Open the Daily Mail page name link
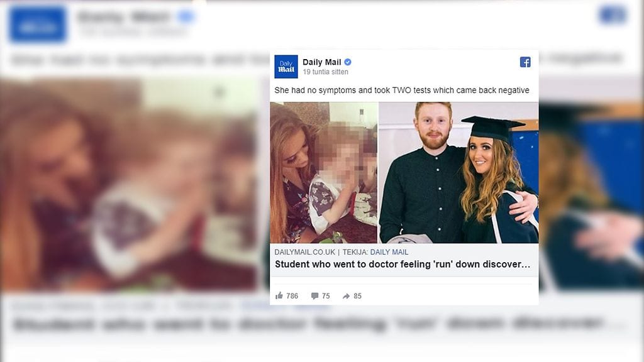The image size is (644, 362). click(321, 62)
